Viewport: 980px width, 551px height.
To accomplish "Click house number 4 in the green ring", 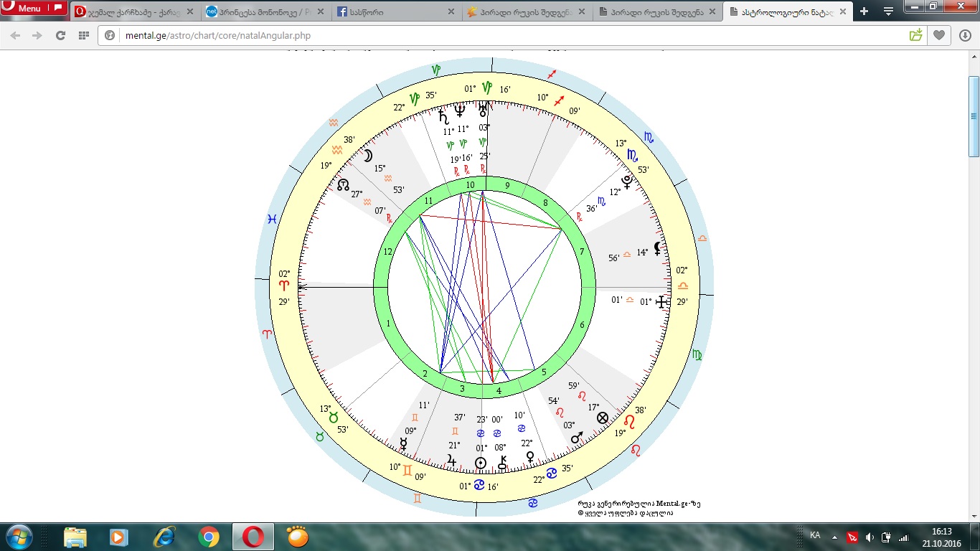I will click(499, 391).
